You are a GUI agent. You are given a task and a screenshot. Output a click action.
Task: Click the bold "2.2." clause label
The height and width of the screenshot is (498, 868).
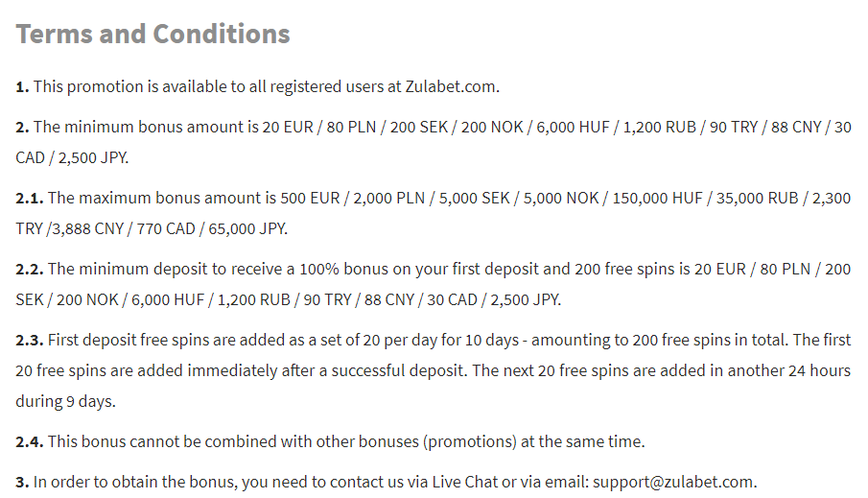(29, 269)
